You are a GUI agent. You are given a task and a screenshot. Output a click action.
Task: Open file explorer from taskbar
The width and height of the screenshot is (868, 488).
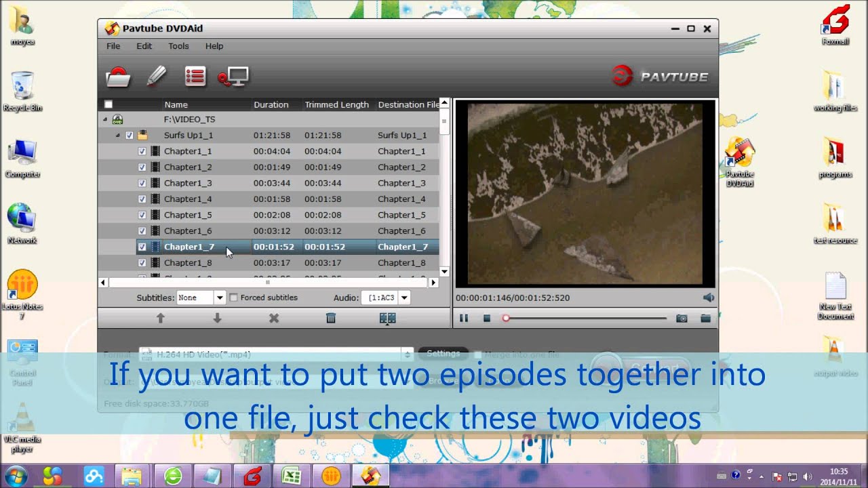[132, 476]
